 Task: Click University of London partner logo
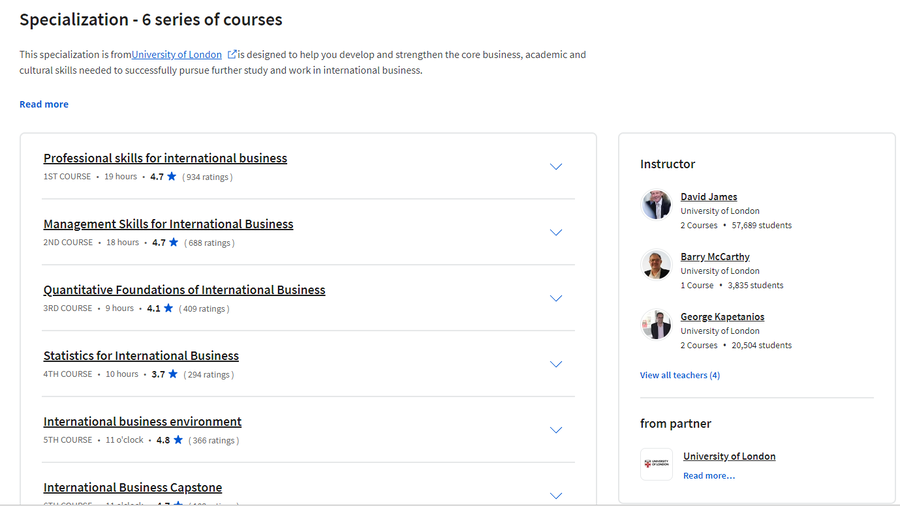tap(656, 464)
